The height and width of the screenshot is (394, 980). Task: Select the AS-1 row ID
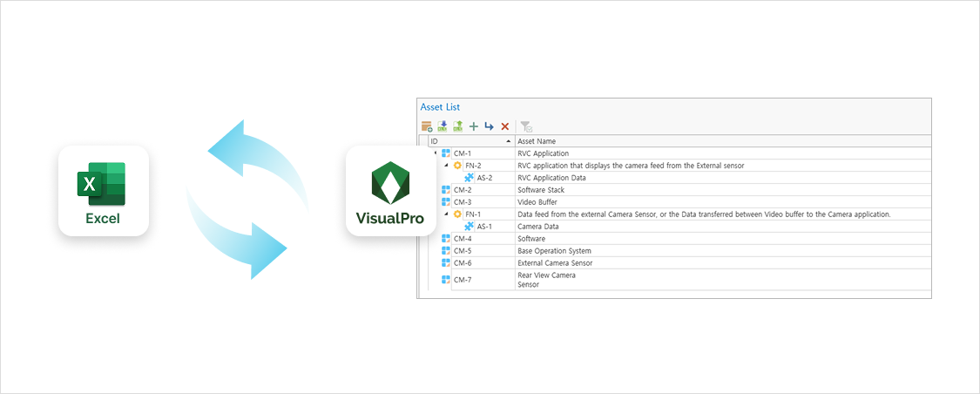[x=484, y=227]
